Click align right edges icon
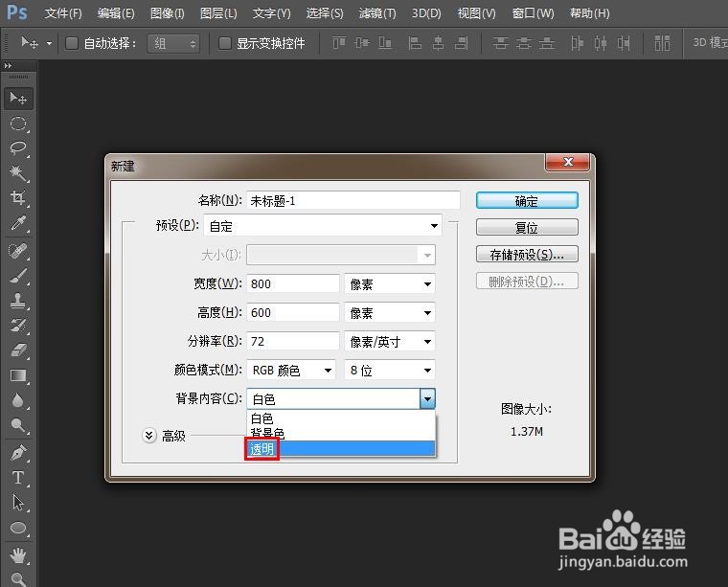Viewport: 728px width, 587px height. click(461, 43)
